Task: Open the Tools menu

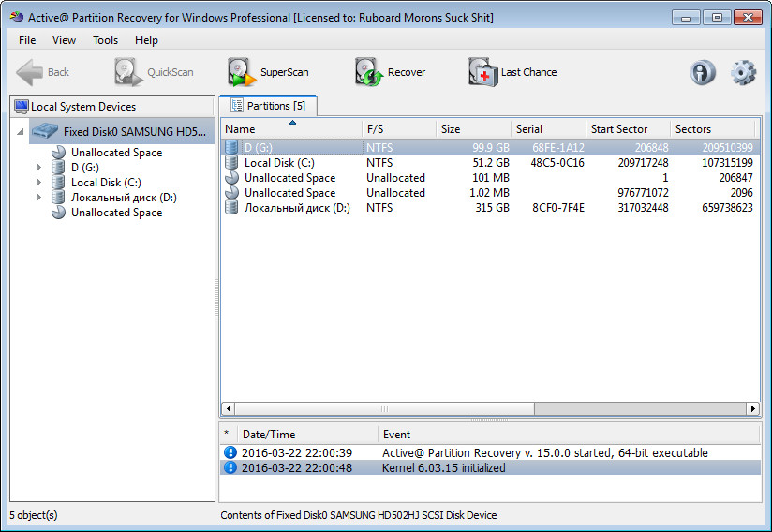Action: (x=105, y=40)
